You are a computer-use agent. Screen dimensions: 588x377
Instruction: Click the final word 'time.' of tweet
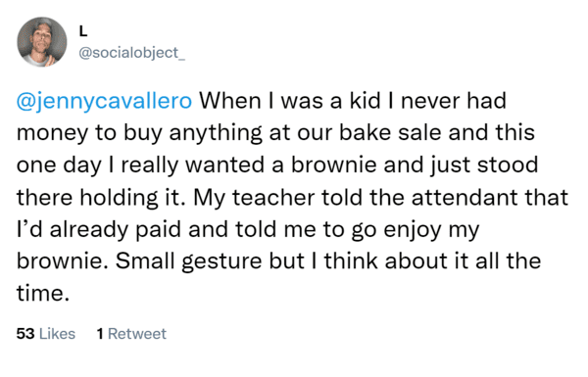pyautogui.click(x=43, y=293)
